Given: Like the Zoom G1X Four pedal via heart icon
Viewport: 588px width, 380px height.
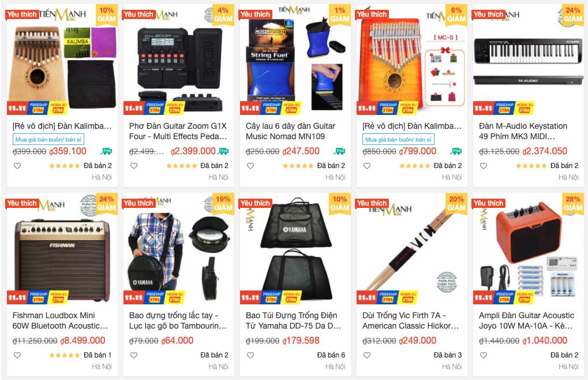Looking at the screenshot, I should (x=134, y=166).
